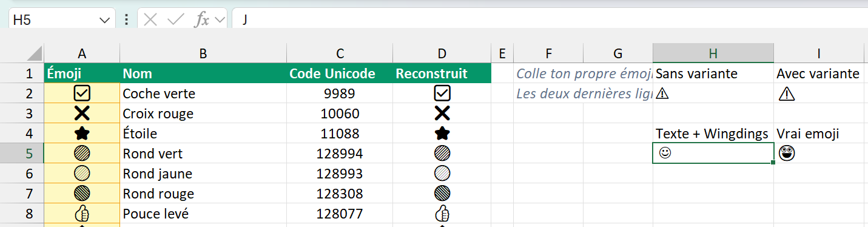Click the code value 10060
Screen dimensions: 868x227
coord(340,113)
